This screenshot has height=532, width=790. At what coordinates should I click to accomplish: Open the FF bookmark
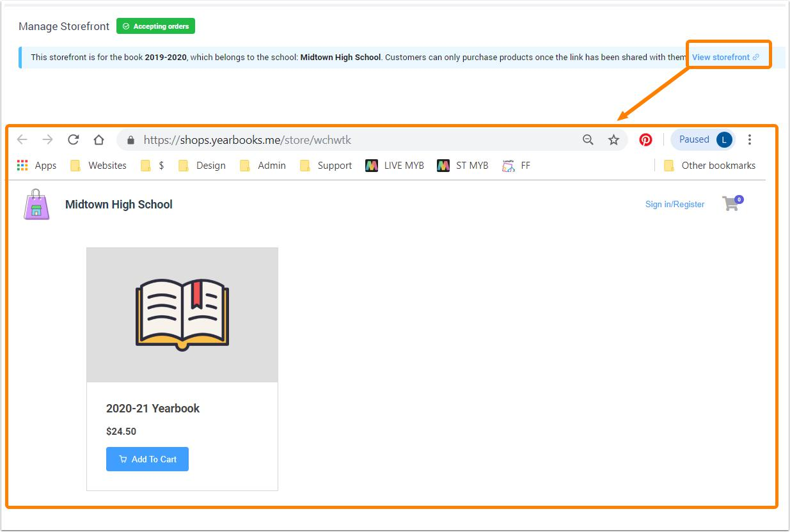point(516,166)
